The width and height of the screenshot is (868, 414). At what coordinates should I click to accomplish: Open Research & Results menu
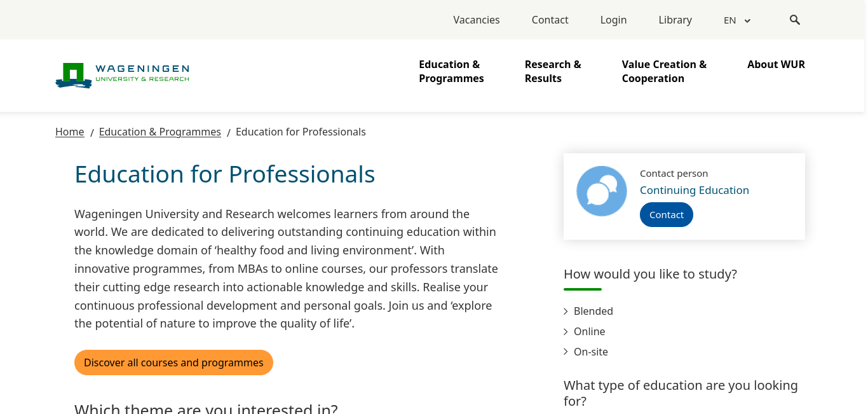[553, 71]
